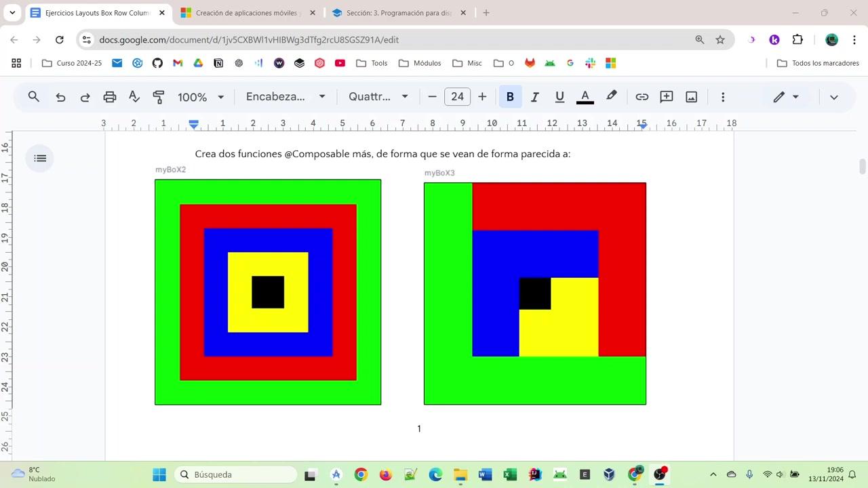Open the Todos los marcadores folder
The height and width of the screenshot is (488, 868).
[818, 63]
